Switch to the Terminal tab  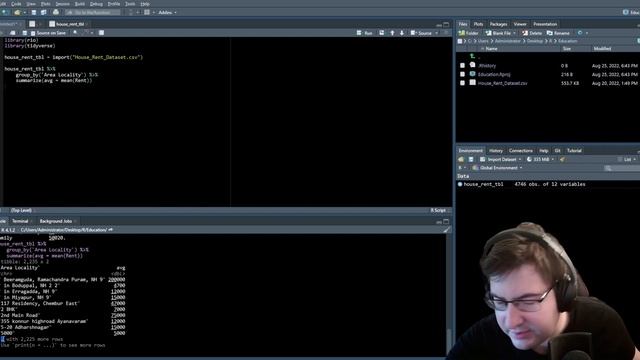20,221
